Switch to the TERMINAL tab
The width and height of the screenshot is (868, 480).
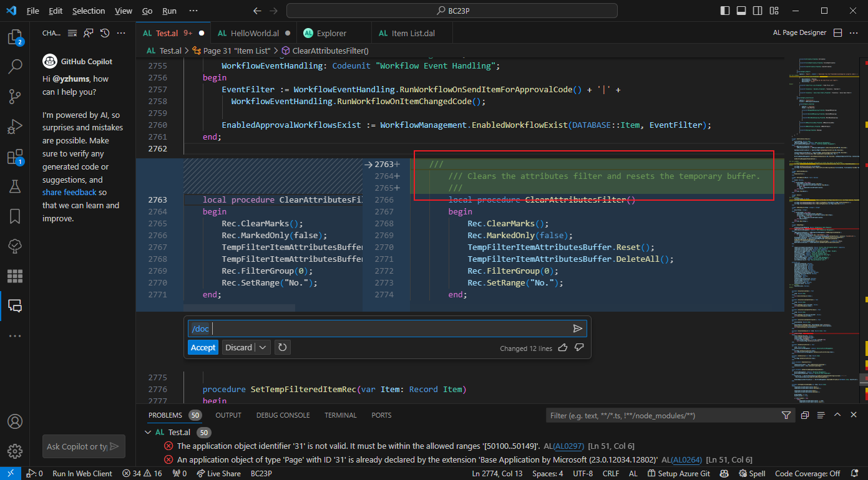click(x=340, y=415)
